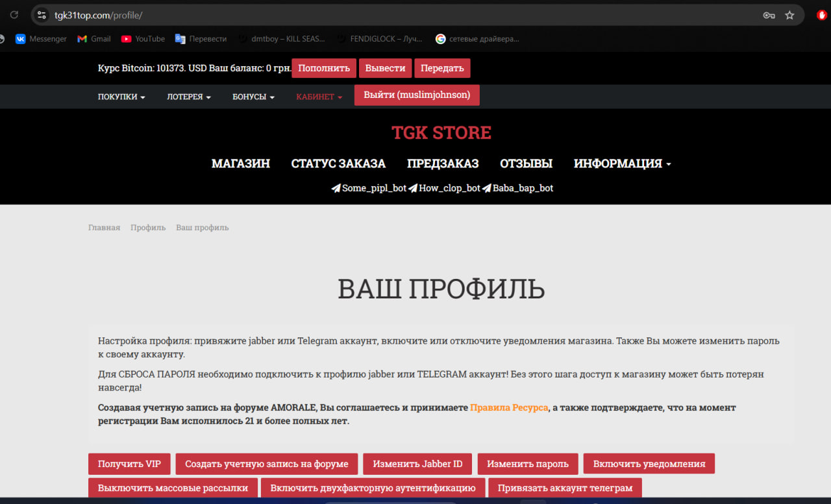Click the Привязать аккаунт телеграм button
Viewport: 831px width, 504px height.
point(565,488)
